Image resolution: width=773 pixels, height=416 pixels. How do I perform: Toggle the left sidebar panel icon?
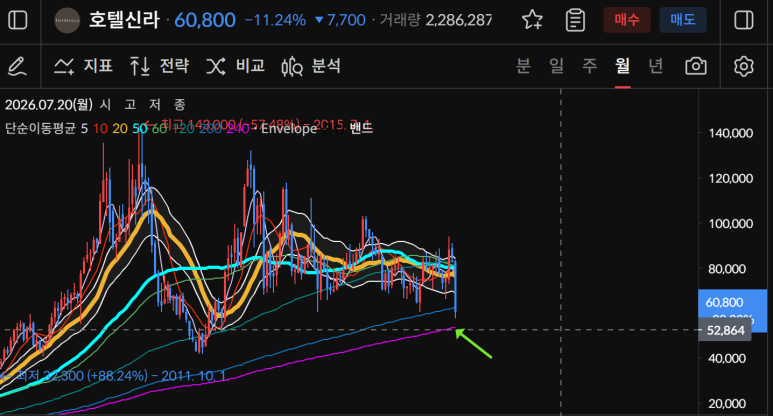(x=18, y=20)
